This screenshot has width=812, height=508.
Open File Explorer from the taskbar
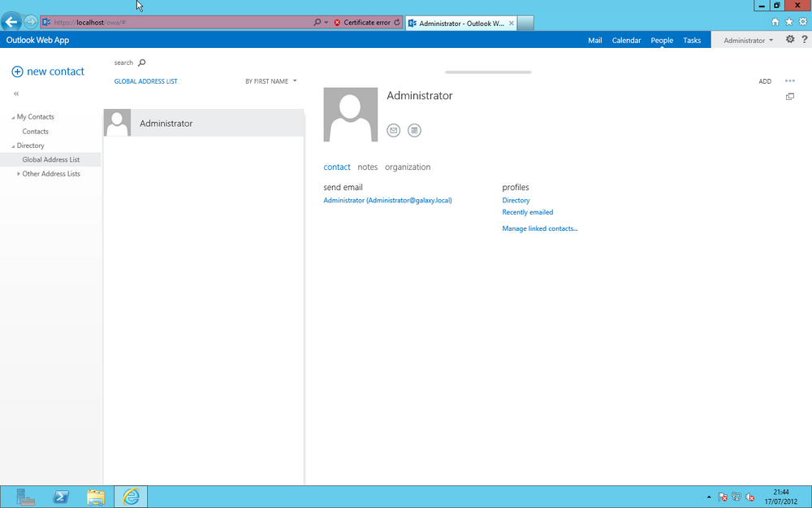click(96, 497)
